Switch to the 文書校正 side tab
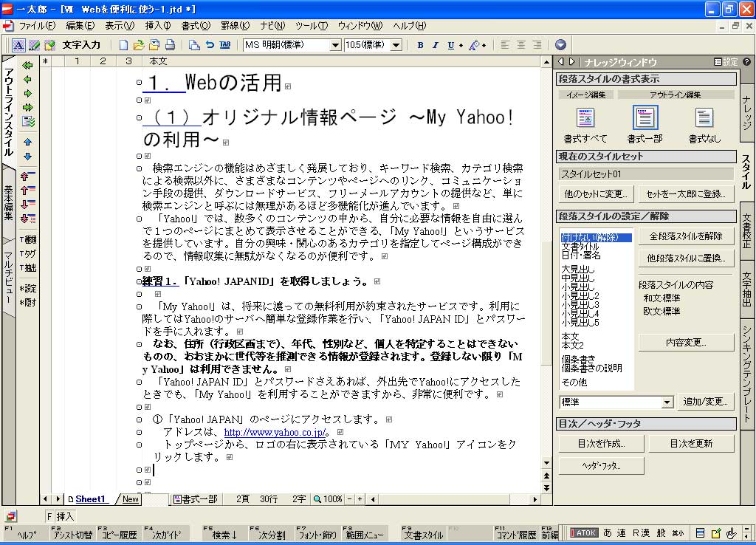Image resolution: width=756 pixels, height=545 pixels. pos(746,230)
